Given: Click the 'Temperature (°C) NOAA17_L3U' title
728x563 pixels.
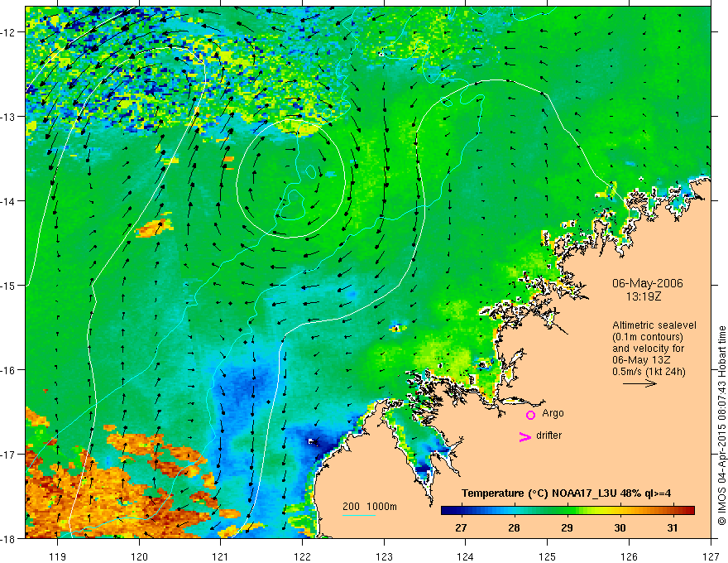Looking at the screenshot, I should pos(539,493).
